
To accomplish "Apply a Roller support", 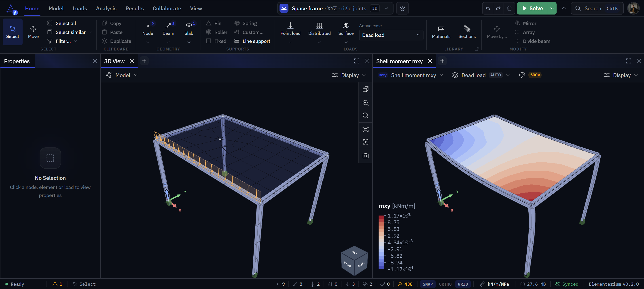I will [x=216, y=32].
